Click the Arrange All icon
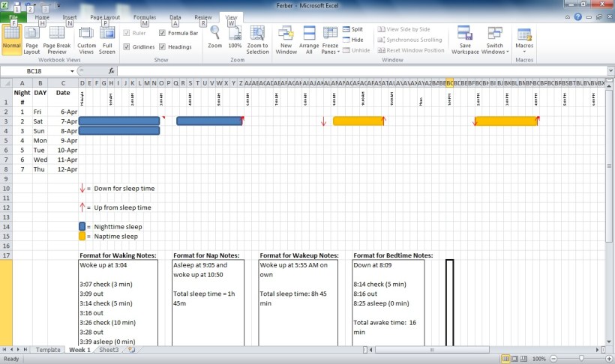This screenshot has width=615, height=364. (x=308, y=38)
